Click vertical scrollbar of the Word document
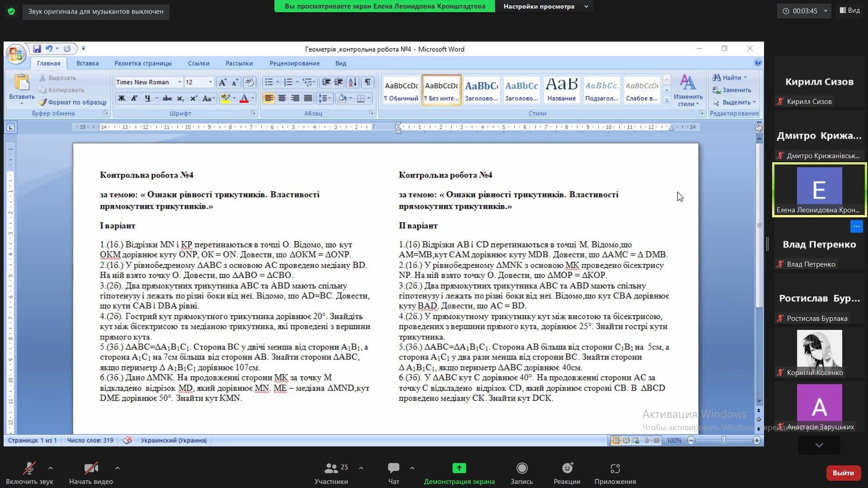 759,225
